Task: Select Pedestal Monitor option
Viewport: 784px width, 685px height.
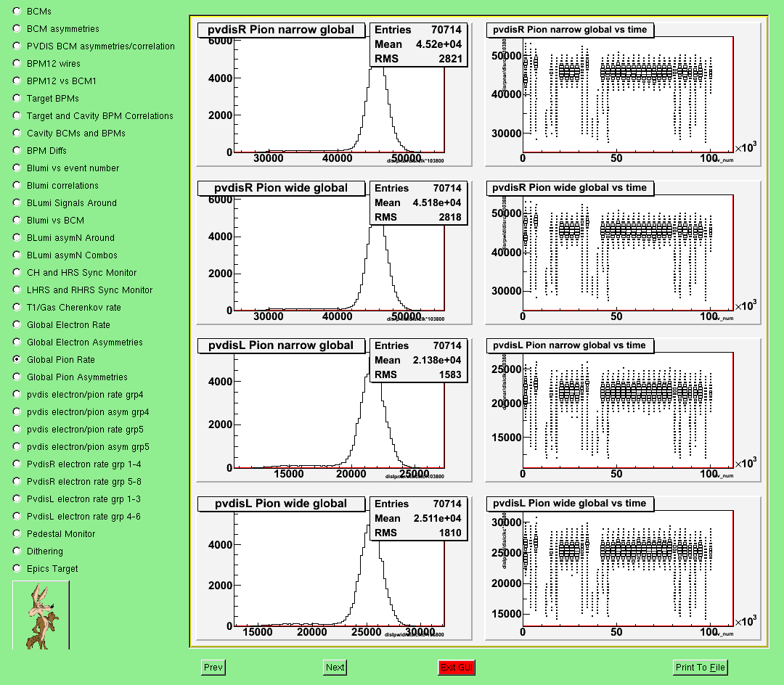Action: pos(17,533)
